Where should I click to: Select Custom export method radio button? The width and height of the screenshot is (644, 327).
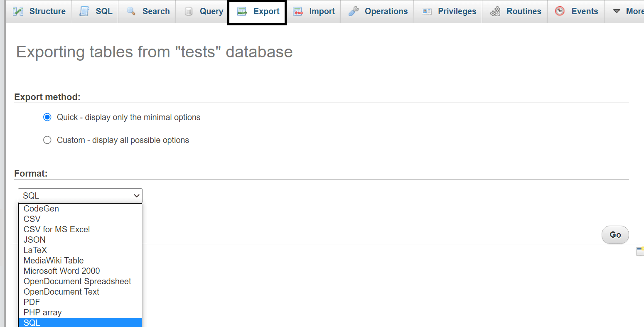[x=47, y=140]
